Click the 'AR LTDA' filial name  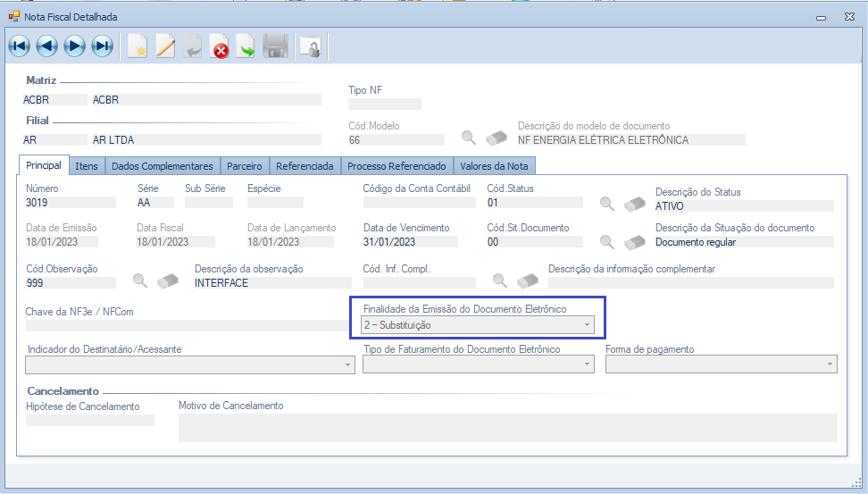113,140
